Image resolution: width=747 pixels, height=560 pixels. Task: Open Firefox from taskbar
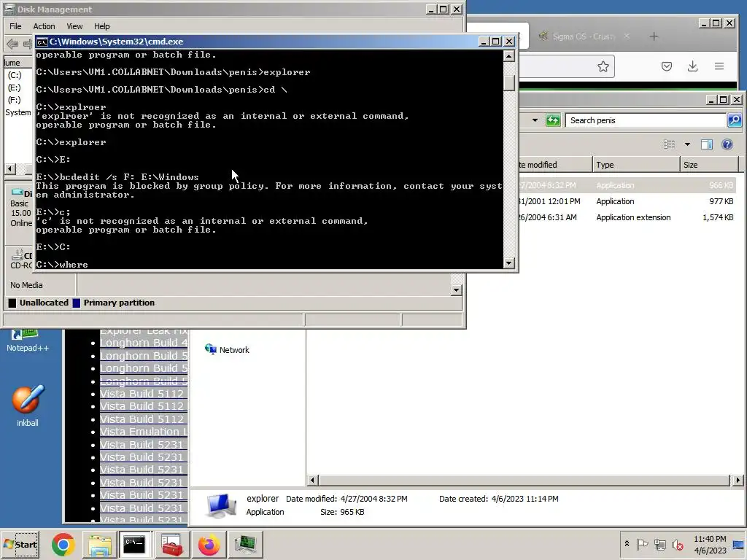[x=209, y=545]
